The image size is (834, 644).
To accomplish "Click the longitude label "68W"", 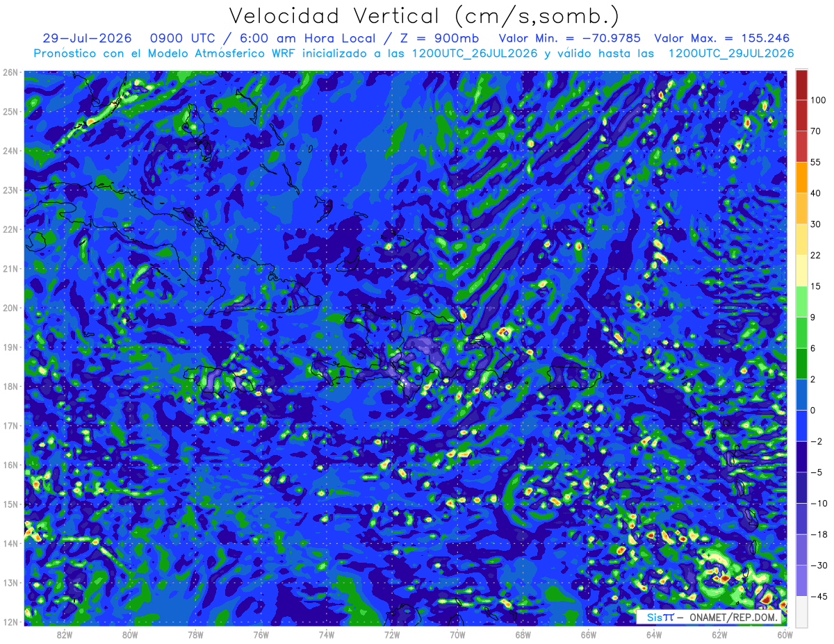I will click(523, 634).
